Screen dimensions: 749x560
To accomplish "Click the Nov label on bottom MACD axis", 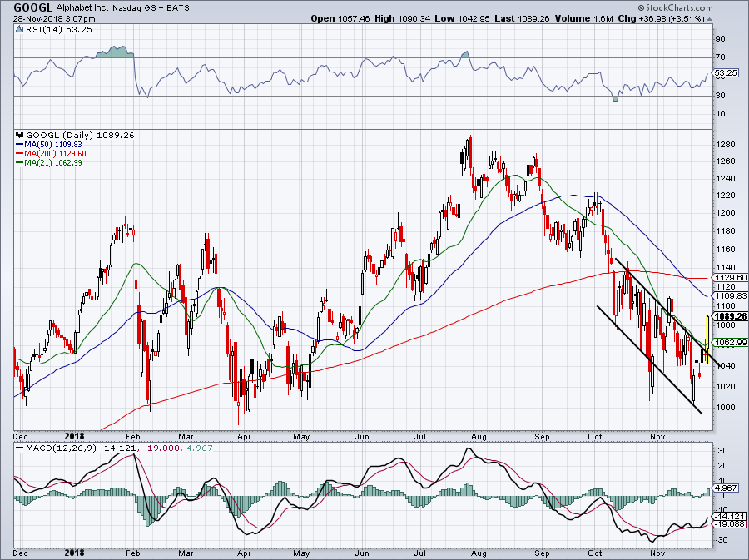I will (x=657, y=553).
